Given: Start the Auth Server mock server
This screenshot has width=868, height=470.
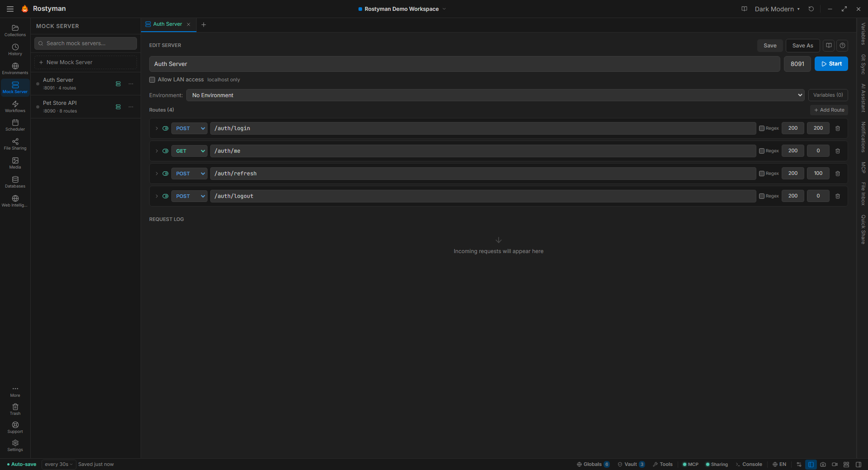Looking at the screenshot, I should (x=831, y=64).
